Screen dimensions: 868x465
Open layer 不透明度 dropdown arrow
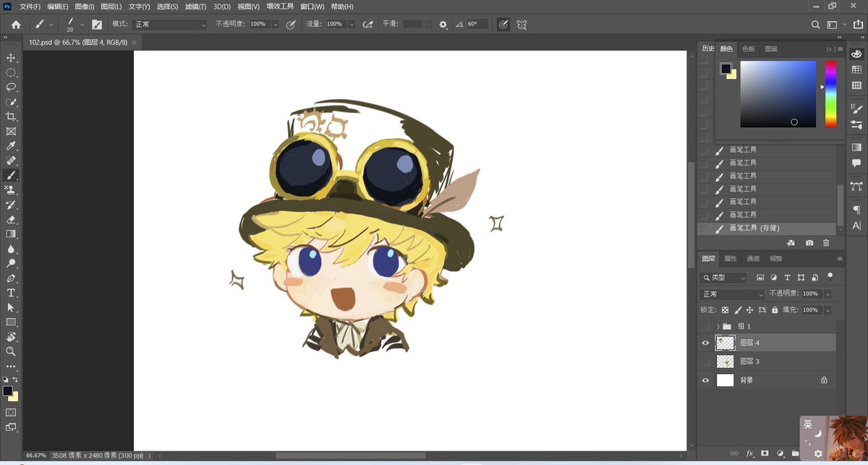click(x=827, y=294)
